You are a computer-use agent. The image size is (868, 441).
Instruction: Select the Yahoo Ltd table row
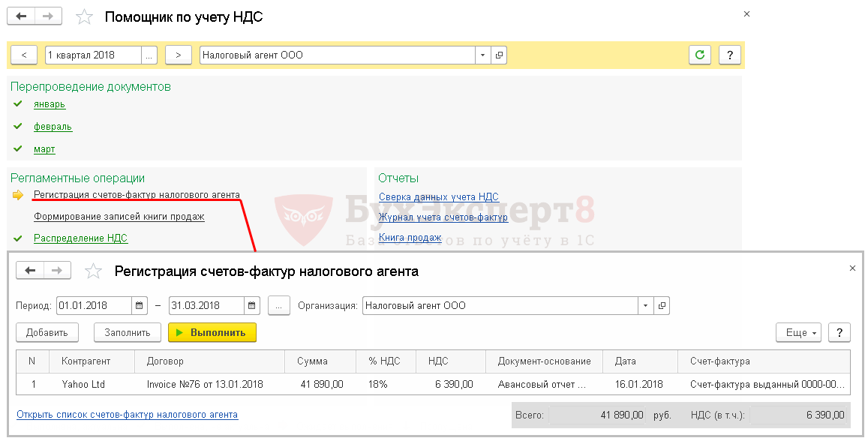click(x=433, y=384)
